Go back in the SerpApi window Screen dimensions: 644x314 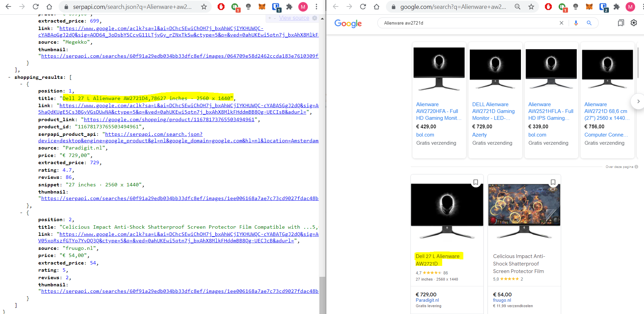pyautogui.click(x=9, y=6)
